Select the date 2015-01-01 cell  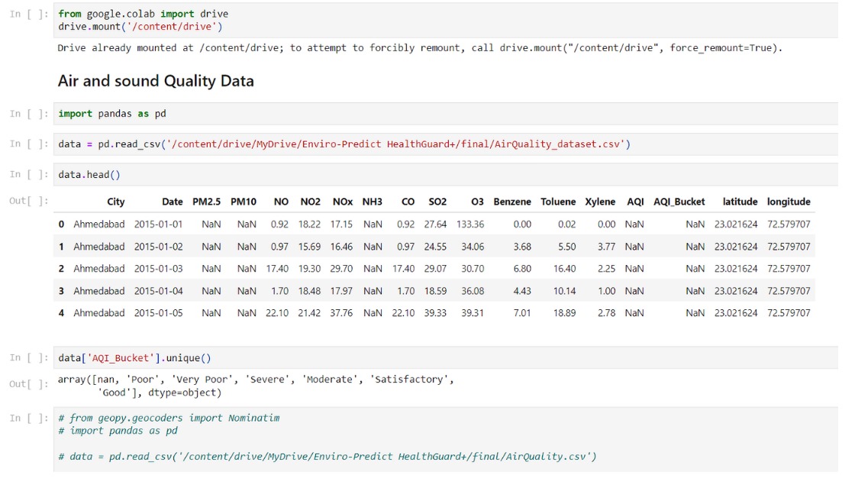tap(158, 224)
